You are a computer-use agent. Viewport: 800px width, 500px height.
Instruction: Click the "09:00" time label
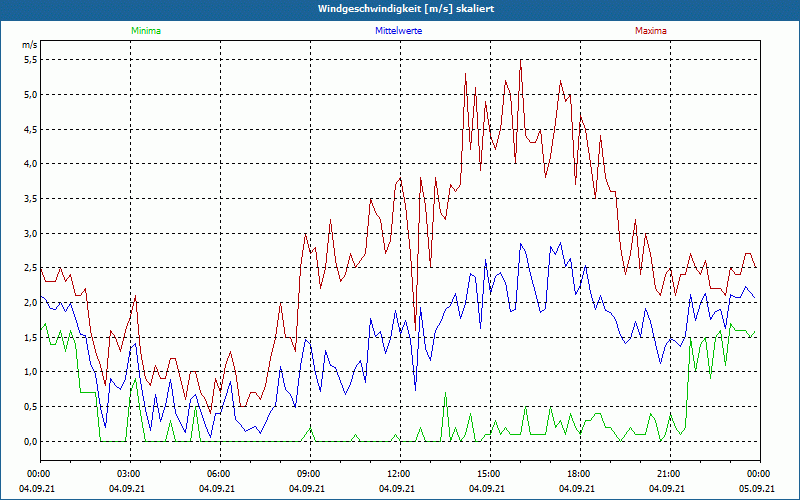310,474
